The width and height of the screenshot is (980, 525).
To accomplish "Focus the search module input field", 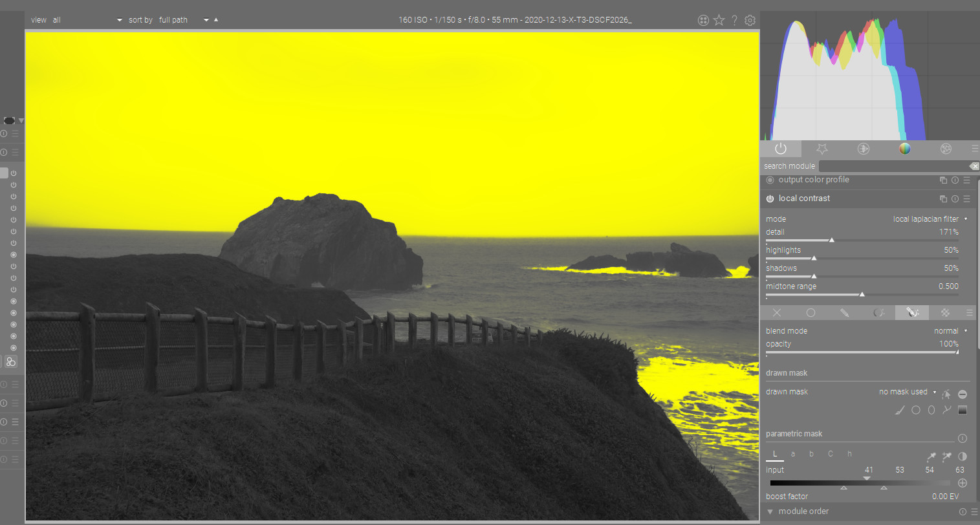I will point(893,166).
